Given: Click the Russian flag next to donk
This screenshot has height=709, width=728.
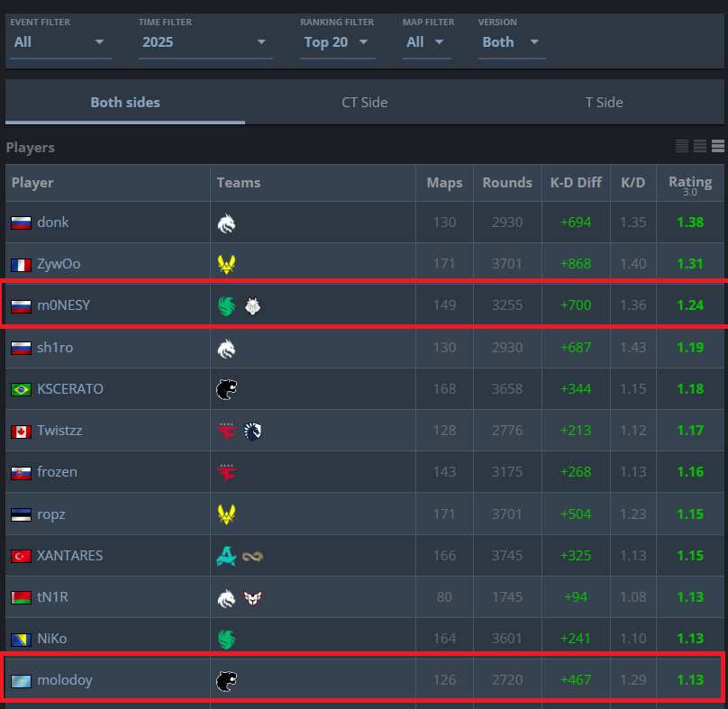Looking at the screenshot, I should point(22,223).
